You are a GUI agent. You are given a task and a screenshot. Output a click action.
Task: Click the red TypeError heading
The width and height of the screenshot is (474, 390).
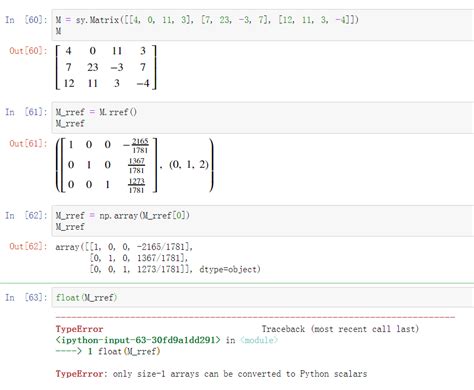(79, 329)
